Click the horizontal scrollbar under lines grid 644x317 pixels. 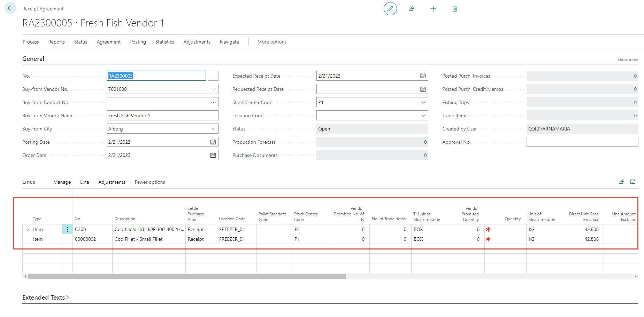187,277
